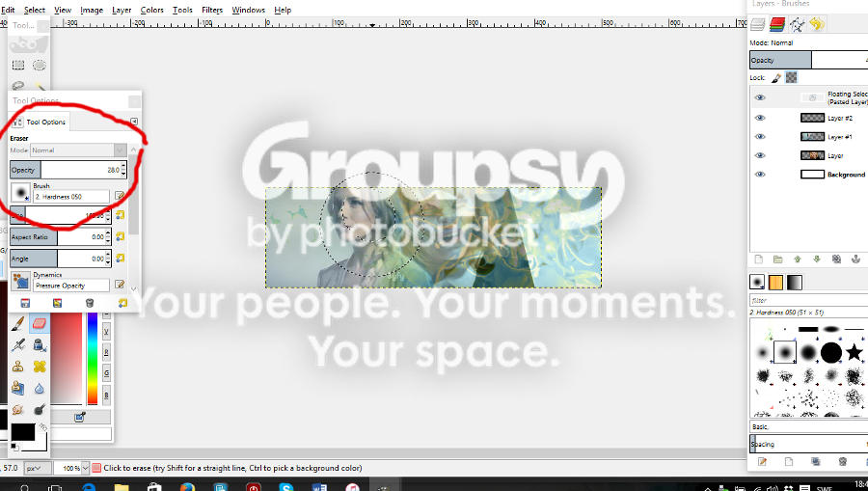Select the Heal tool
This screenshot has width=868, height=491.
click(x=40, y=367)
